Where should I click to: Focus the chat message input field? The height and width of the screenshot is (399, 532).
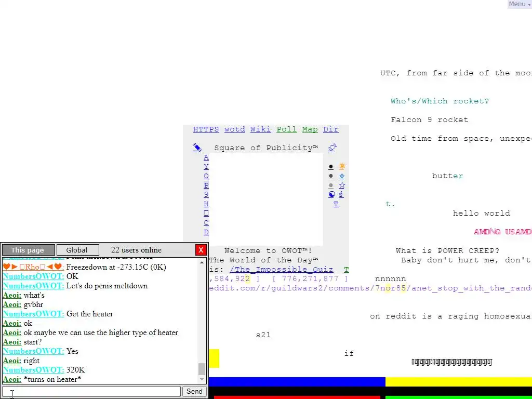point(91,391)
